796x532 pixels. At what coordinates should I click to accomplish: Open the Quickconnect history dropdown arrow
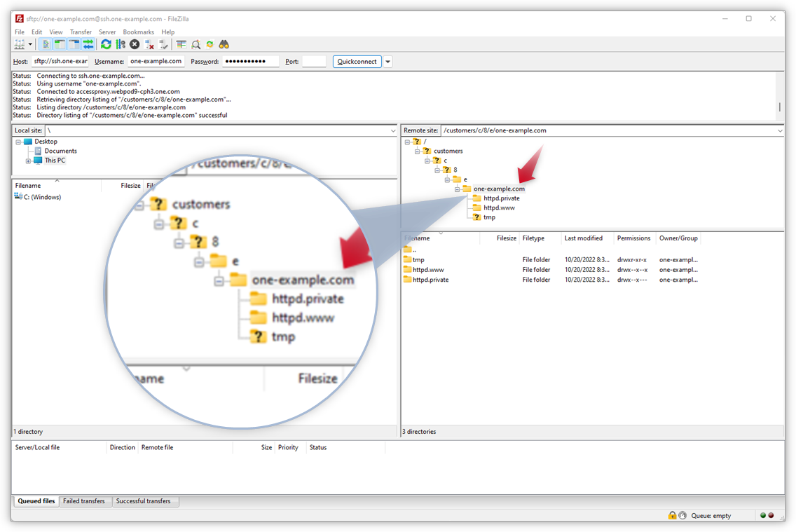387,62
